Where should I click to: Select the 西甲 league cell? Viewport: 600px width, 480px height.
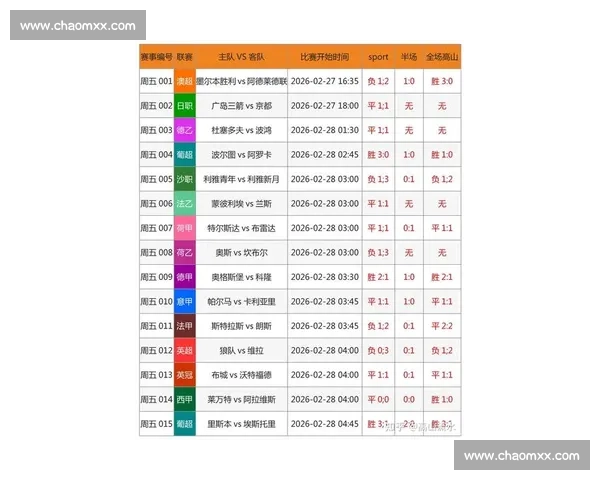coord(184,400)
